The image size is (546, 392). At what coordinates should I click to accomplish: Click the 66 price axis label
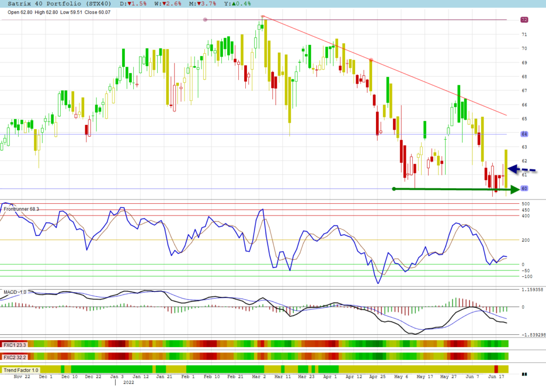[x=524, y=105]
